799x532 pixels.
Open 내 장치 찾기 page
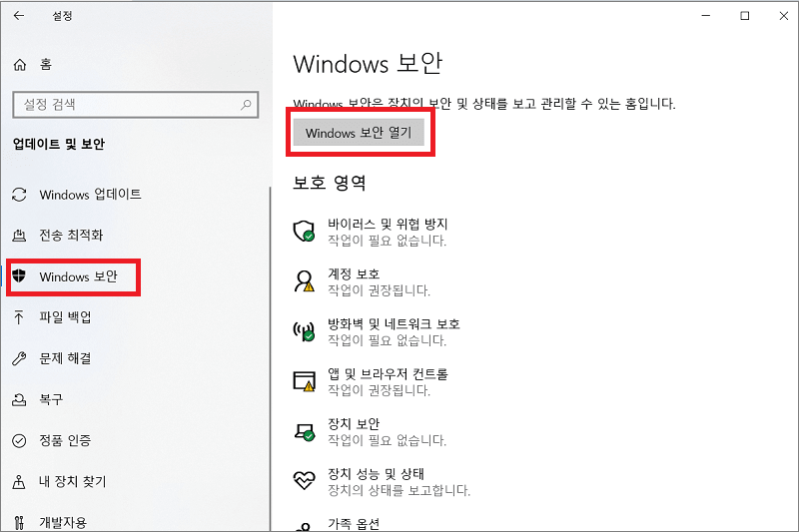[73, 482]
